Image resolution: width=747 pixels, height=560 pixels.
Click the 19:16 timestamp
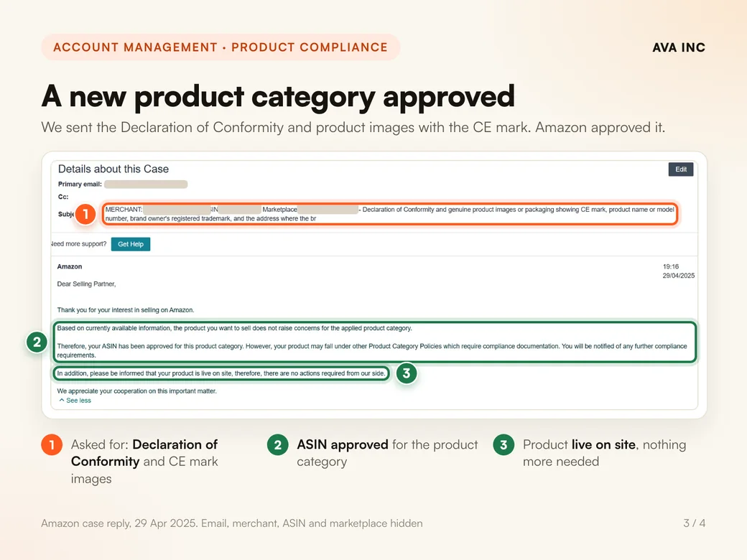(x=671, y=266)
